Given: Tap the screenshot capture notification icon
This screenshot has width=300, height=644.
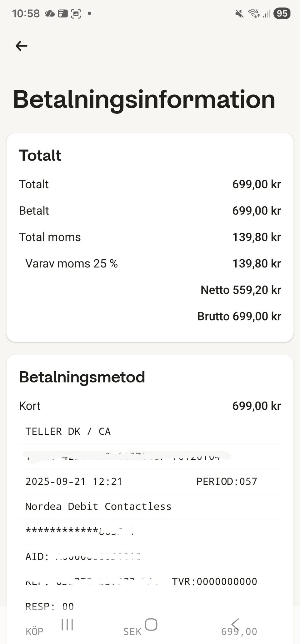Looking at the screenshot, I should (x=76, y=13).
